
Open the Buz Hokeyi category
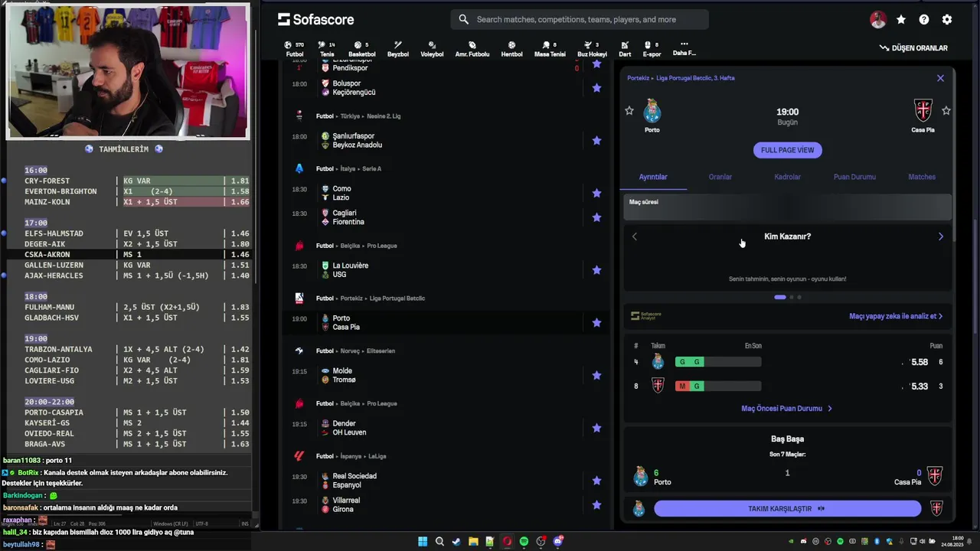click(x=592, y=49)
